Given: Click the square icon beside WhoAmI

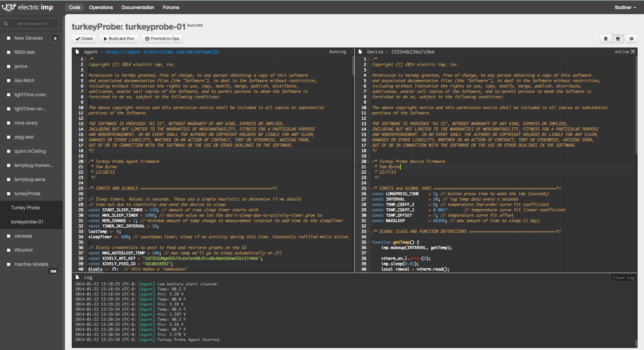Looking at the screenshot, I should pos(9,250).
